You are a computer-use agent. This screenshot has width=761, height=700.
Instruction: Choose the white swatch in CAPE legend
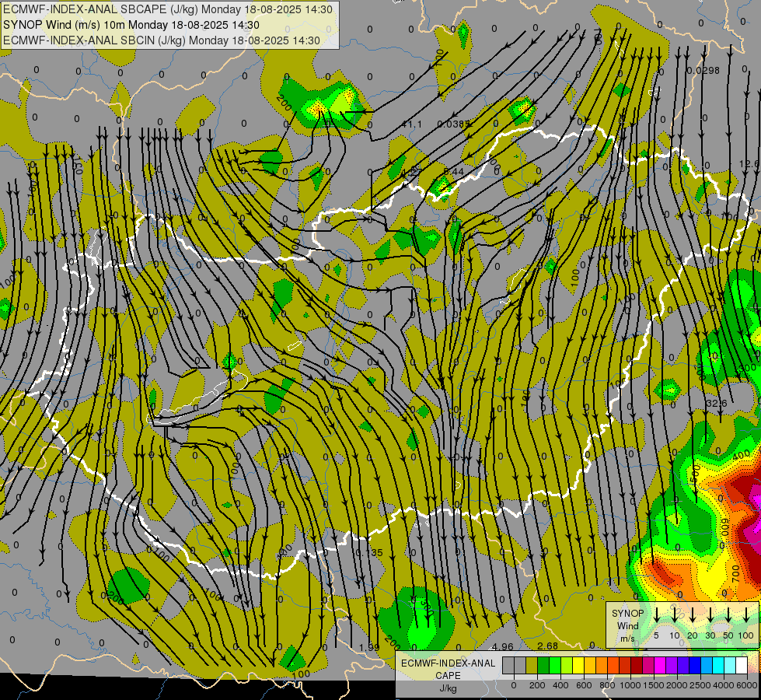click(742, 665)
